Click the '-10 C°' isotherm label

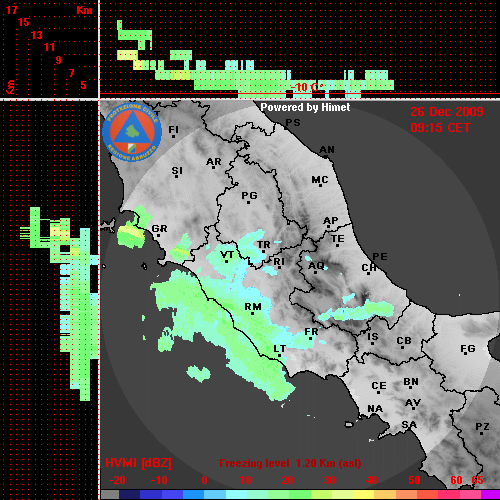[x=307, y=87]
